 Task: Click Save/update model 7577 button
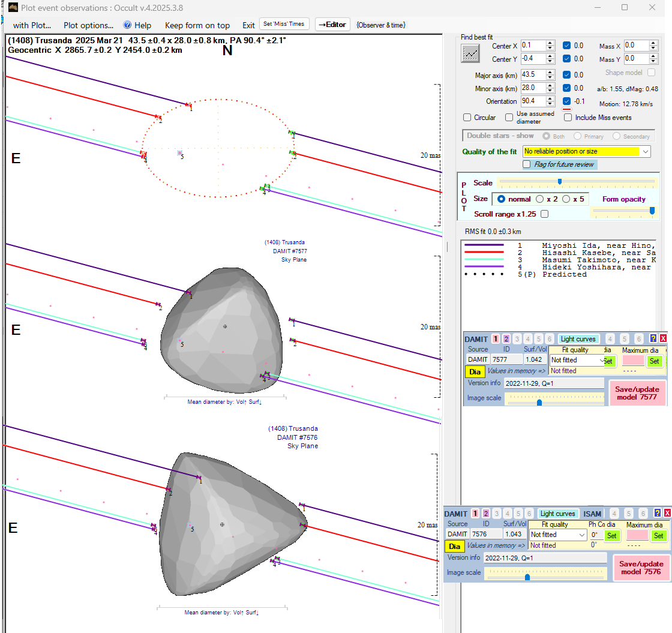pos(637,393)
